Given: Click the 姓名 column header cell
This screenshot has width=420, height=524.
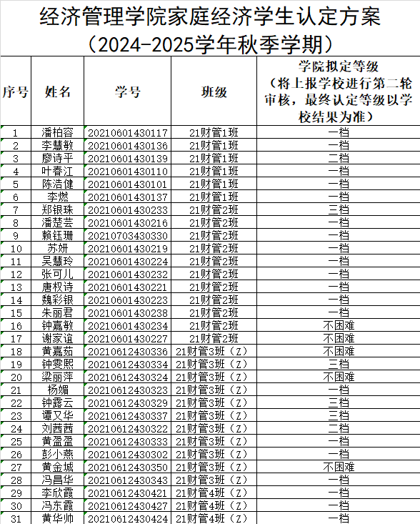Looking at the screenshot, I should tap(57, 92).
